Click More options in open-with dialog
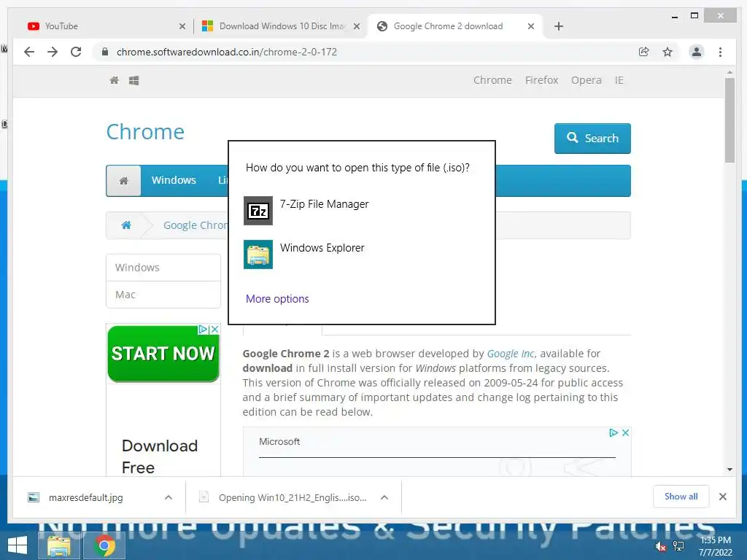The image size is (747, 560). (x=277, y=298)
